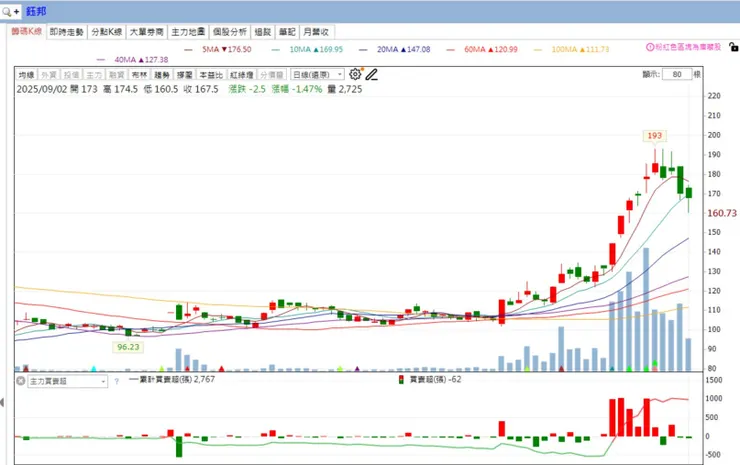This screenshot has height=465, width=740.
Task: Toggle the 紅綠燈 overlay button
Action: click(242, 75)
